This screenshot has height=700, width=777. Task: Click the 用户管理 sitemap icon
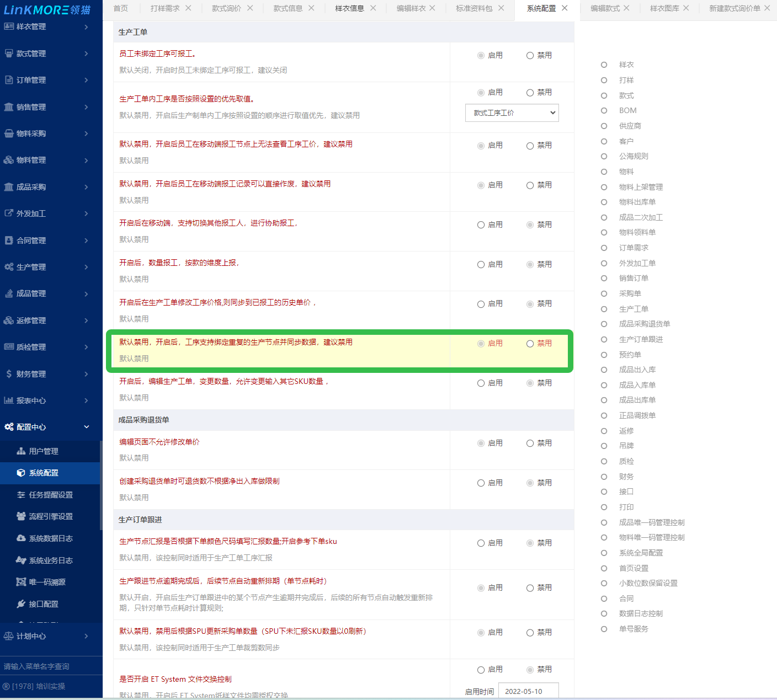[x=21, y=451]
